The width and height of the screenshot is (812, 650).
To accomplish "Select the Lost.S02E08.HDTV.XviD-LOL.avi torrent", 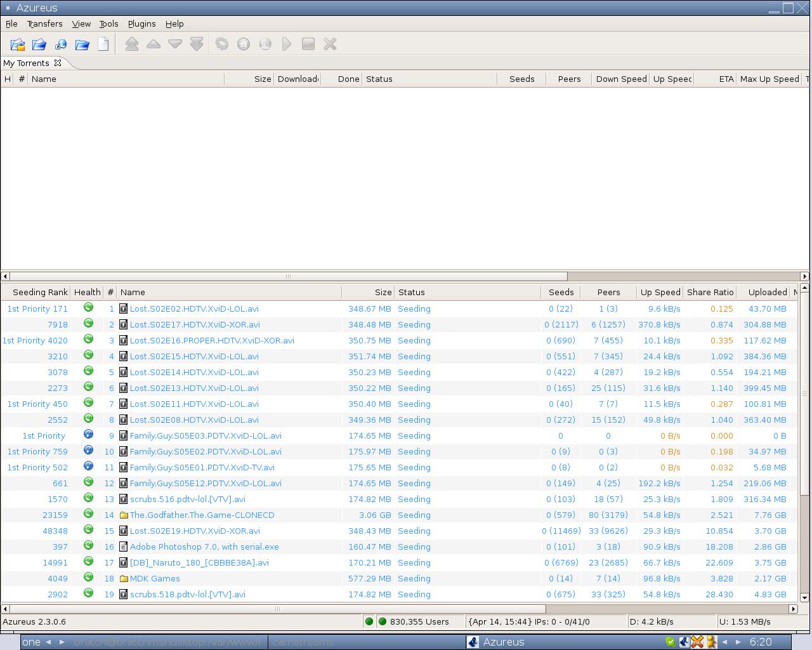I will (x=399, y=420).
